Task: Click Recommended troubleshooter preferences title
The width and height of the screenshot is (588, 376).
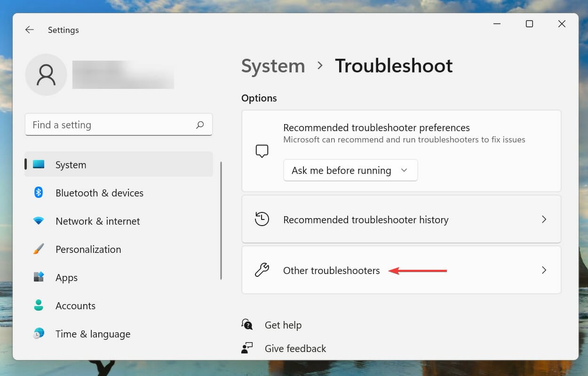Action: tap(376, 128)
